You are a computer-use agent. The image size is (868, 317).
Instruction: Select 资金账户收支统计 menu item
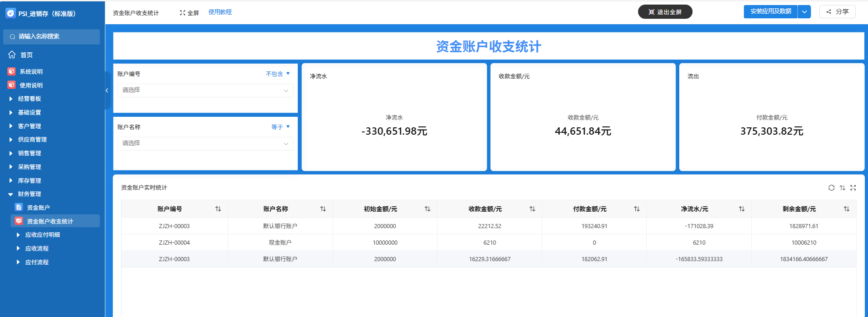(x=55, y=221)
